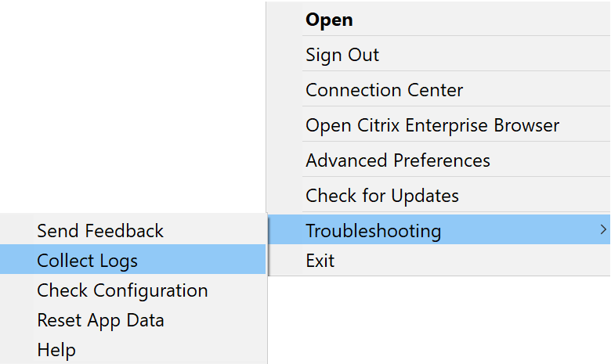Run Check Configuration from the submenu

pos(122,290)
